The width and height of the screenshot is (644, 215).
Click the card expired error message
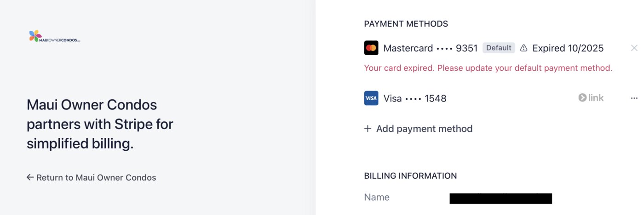tap(488, 68)
